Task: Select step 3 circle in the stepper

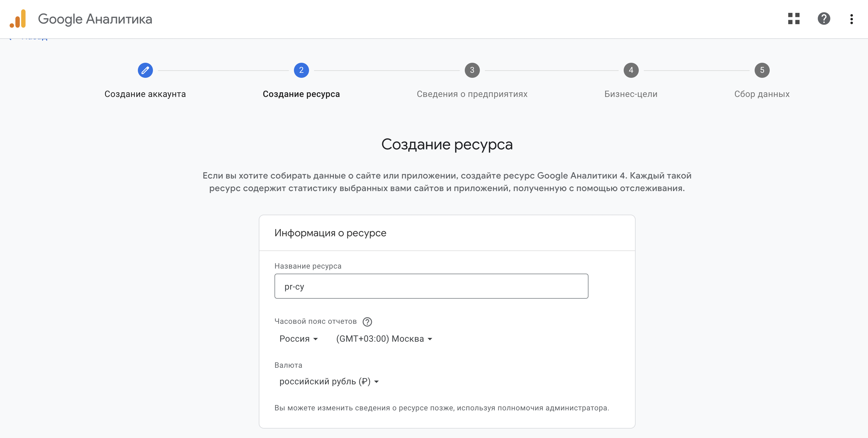Action: [x=472, y=70]
